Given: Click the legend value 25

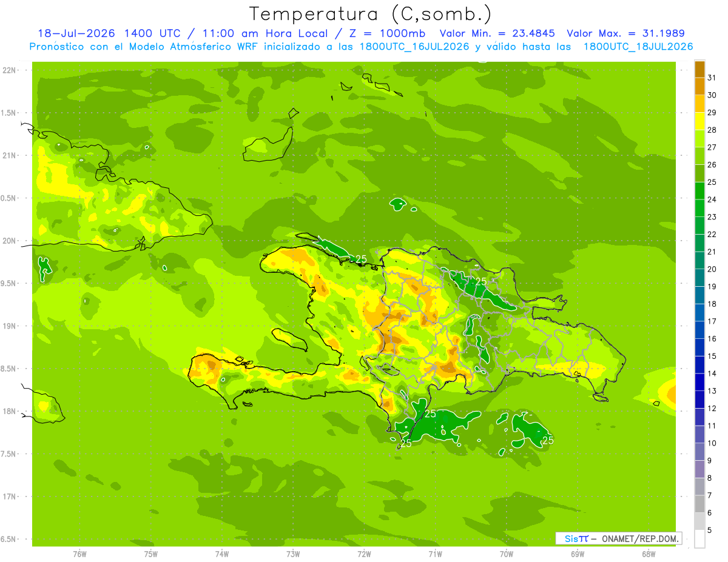Looking at the screenshot, I should [713, 182].
